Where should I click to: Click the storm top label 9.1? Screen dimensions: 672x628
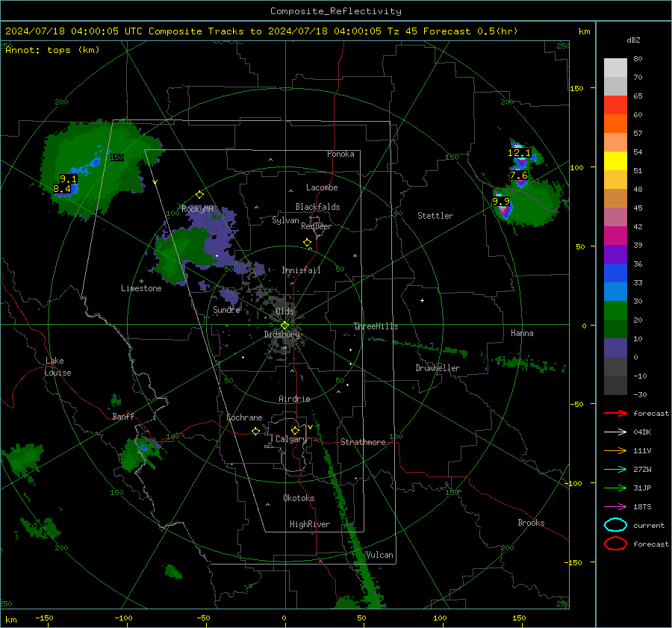69,178
